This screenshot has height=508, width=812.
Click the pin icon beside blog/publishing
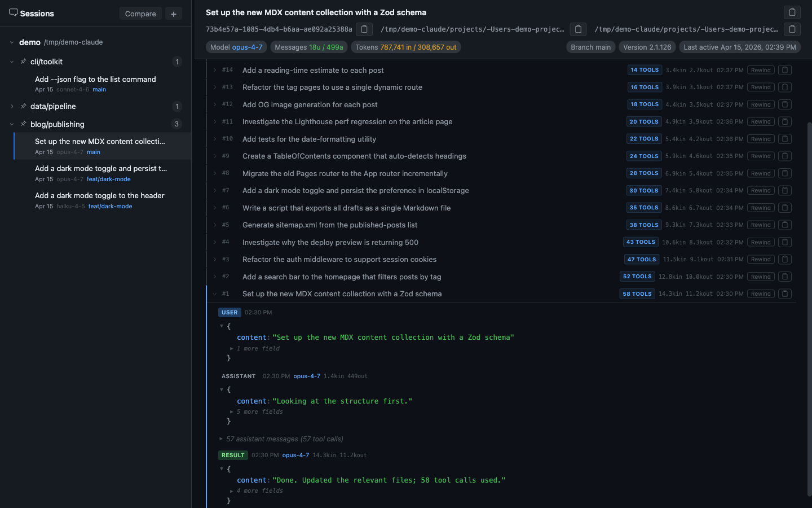click(23, 124)
